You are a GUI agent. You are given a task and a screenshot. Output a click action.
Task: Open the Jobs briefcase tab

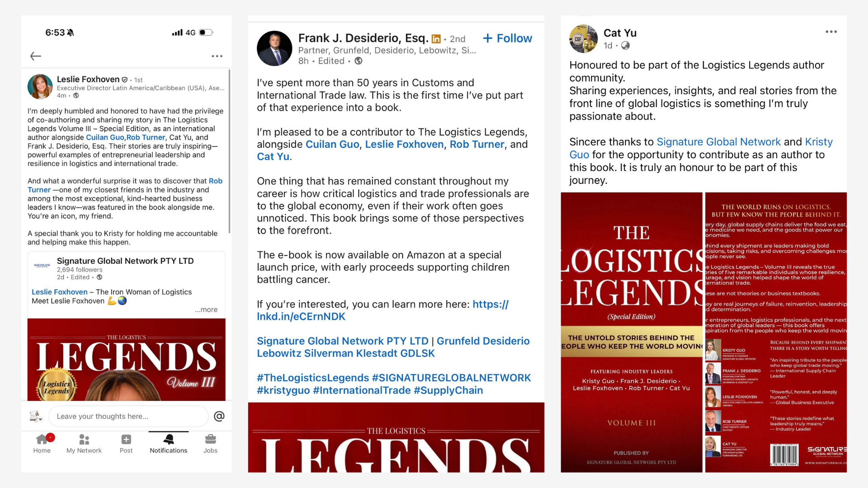pos(210,444)
